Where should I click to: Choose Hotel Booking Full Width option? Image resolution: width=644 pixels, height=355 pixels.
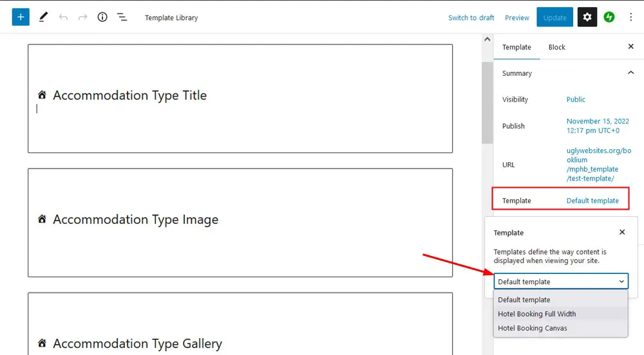pos(561,314)
